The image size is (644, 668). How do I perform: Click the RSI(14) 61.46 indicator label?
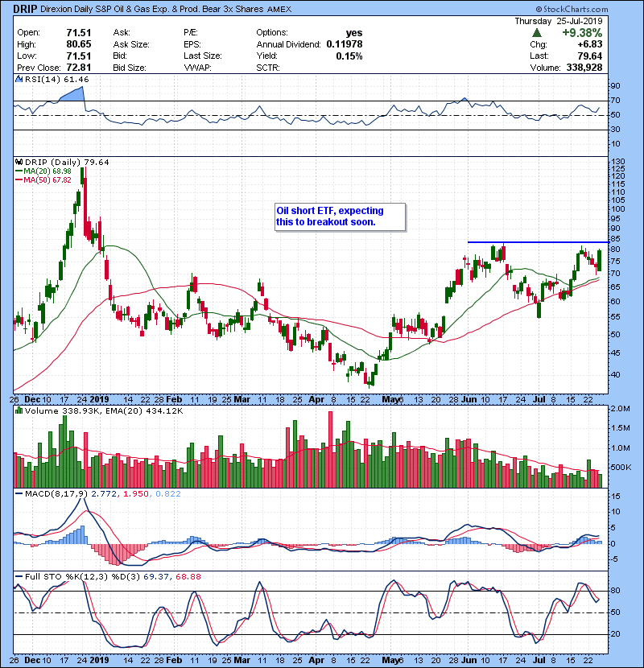pos(57,79)
